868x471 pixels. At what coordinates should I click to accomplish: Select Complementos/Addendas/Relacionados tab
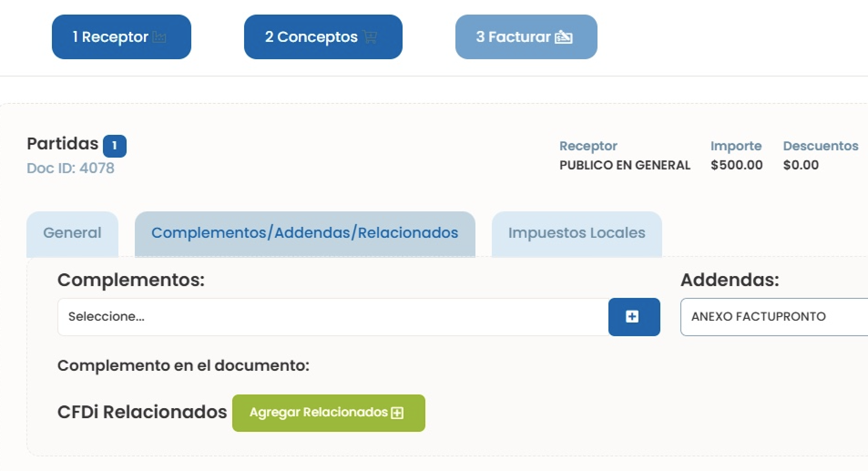305,234
